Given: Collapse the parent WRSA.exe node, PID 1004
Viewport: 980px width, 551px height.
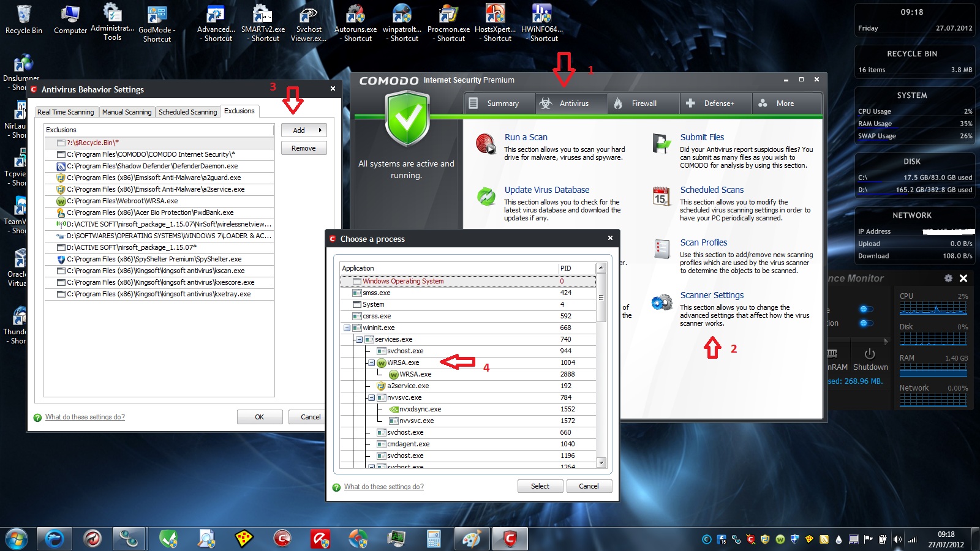Looking at the screenshot, I should click(x=371, y=362).
